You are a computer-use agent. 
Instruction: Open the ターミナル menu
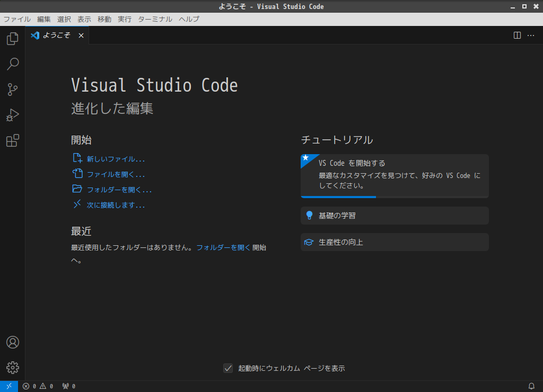(x=155, y=19)
